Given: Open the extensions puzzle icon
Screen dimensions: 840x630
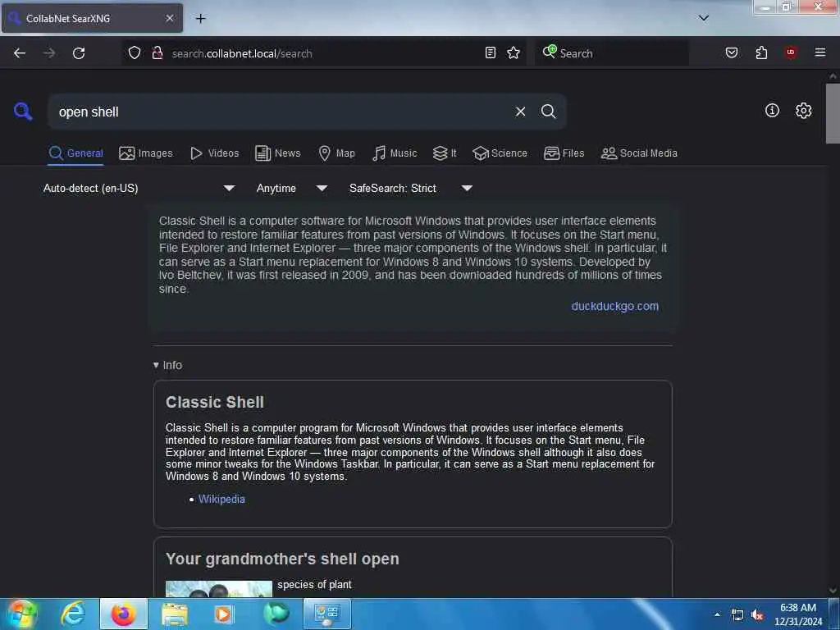Looking at the screenshot, I should tap(761, 52).
